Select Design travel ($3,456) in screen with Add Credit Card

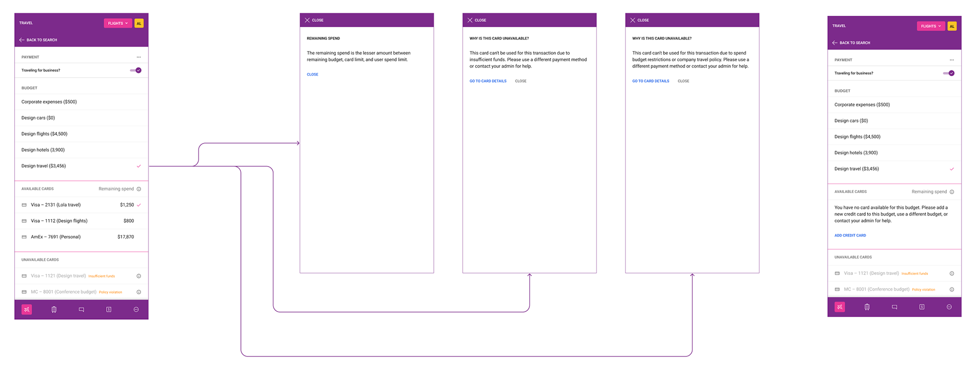click(895, 169)
